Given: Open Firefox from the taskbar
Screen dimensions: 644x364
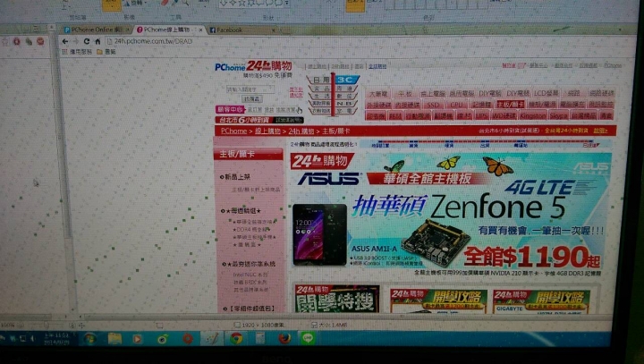Looking at the screenshot, I should [x=284, y=339].
